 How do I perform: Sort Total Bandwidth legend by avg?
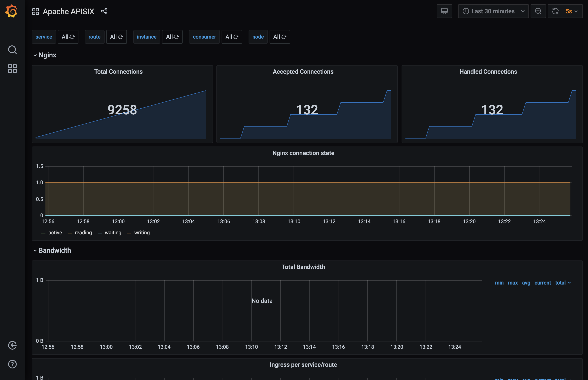coord(526,283)
